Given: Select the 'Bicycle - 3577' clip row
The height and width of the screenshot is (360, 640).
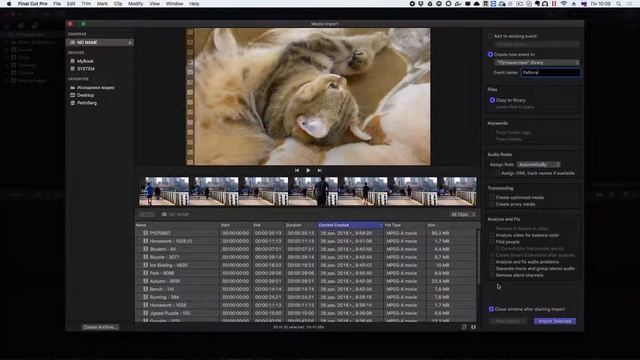Looking at the screenshot, I should click(x=305, y=257).
